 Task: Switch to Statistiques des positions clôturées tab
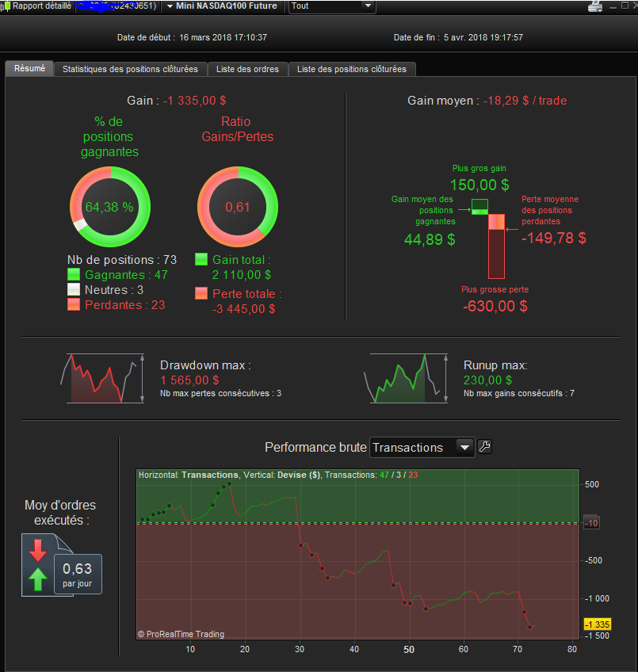click(130, 69)
